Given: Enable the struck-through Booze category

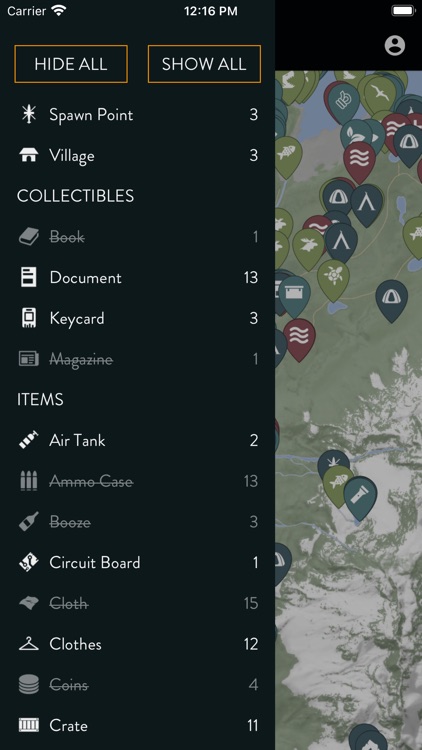Looking at the screenshot, I should [x=137, y=522].
